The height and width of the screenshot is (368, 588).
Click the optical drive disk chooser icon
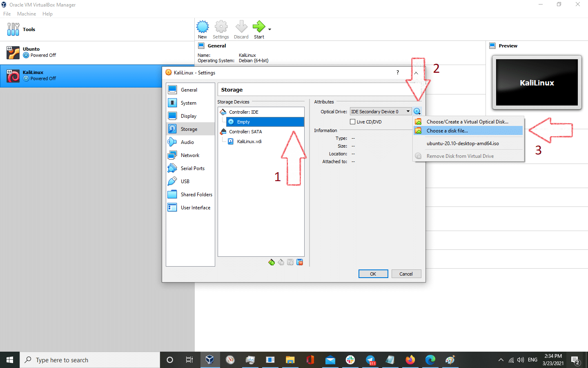[x=417, y=111]
